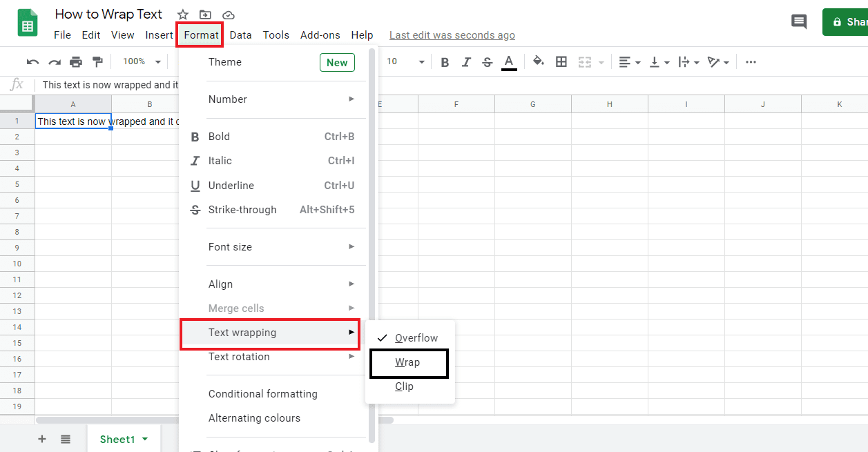Open the Insert menu
868x452 pixels.
coord(160,35)
